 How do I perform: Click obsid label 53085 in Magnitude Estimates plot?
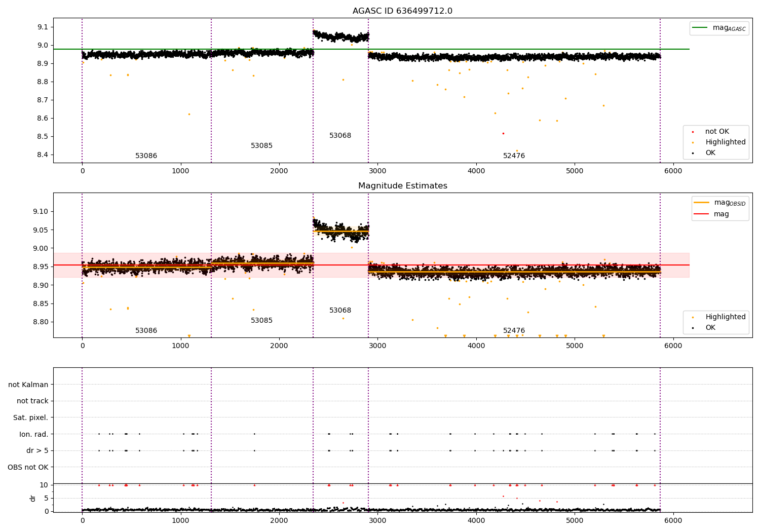point(261,321)
